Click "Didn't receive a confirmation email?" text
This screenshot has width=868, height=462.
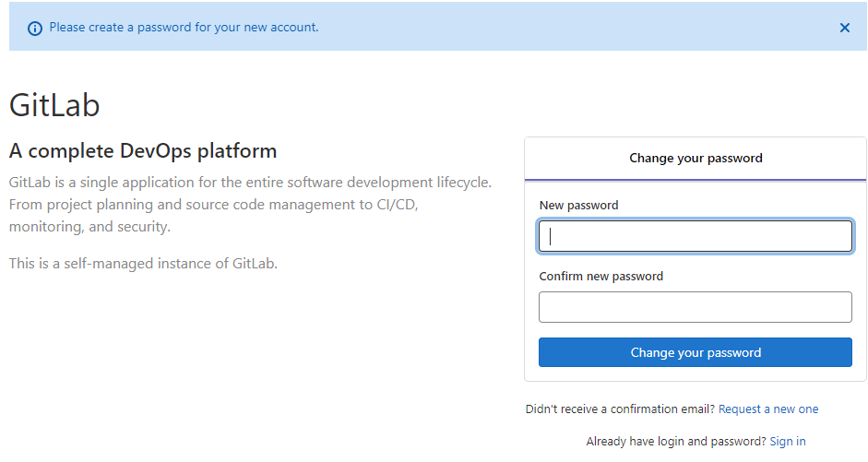click(620, 409)
